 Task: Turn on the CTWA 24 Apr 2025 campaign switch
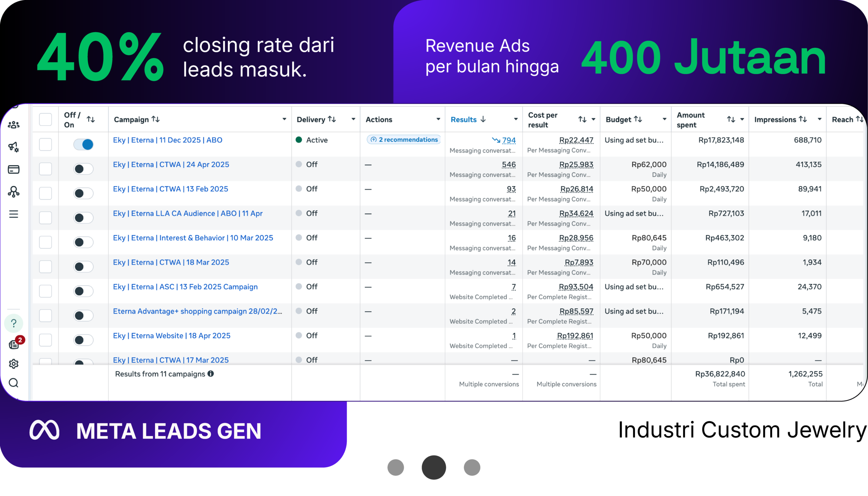coord(83,169)
